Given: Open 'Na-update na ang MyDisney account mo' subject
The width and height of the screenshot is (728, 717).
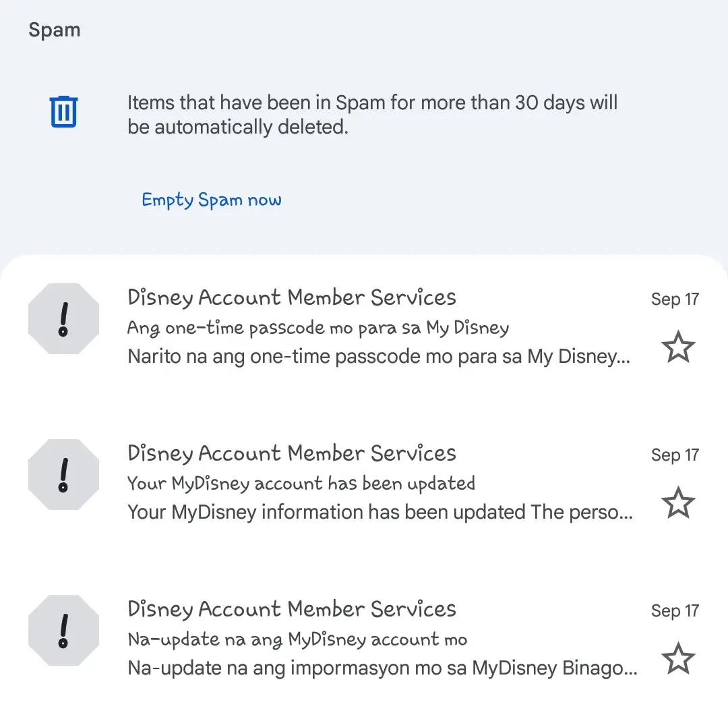Looking at the screenshot, I should click(x=298, y=639).
